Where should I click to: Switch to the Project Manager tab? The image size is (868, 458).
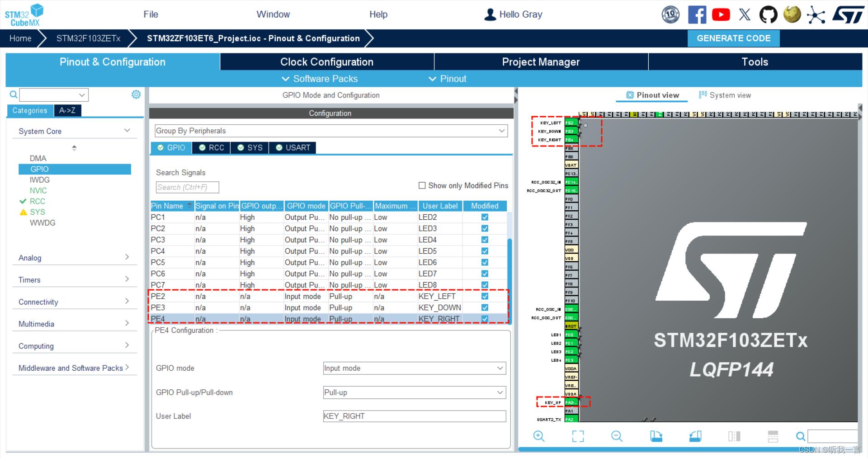541,62
